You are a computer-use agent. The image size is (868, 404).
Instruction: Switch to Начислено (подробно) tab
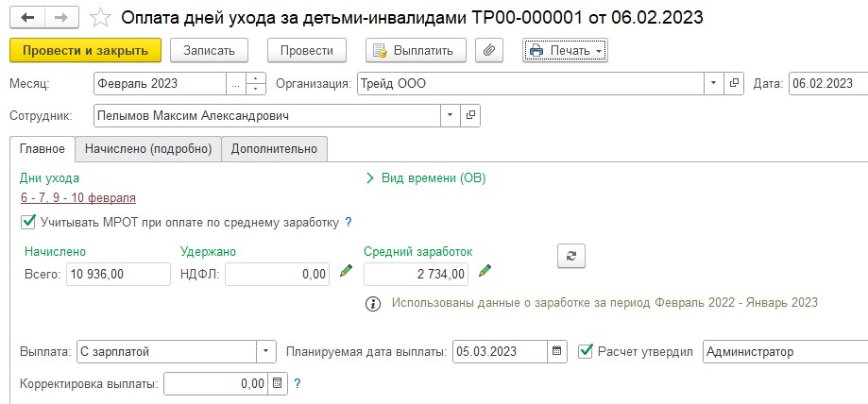click(147, 148)
